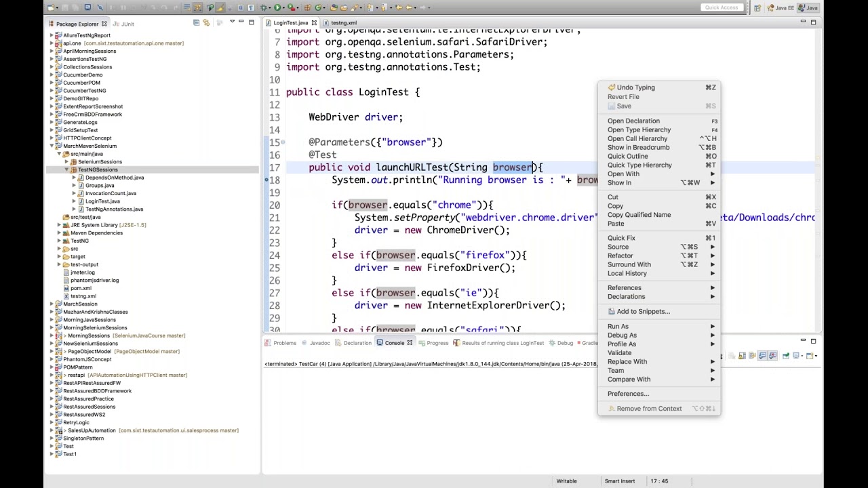The image size is (868, 488).
Task: Toggle Scroll Lock in Console toolbar
Action: (x=742, y=355)
